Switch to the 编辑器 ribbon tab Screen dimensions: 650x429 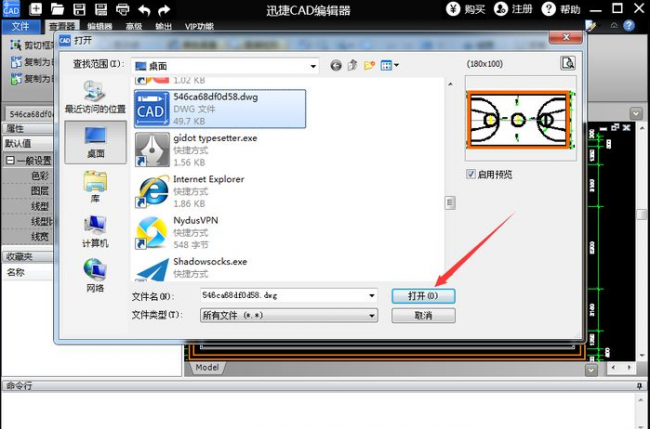pyautogui.click(x=100, y=27)
